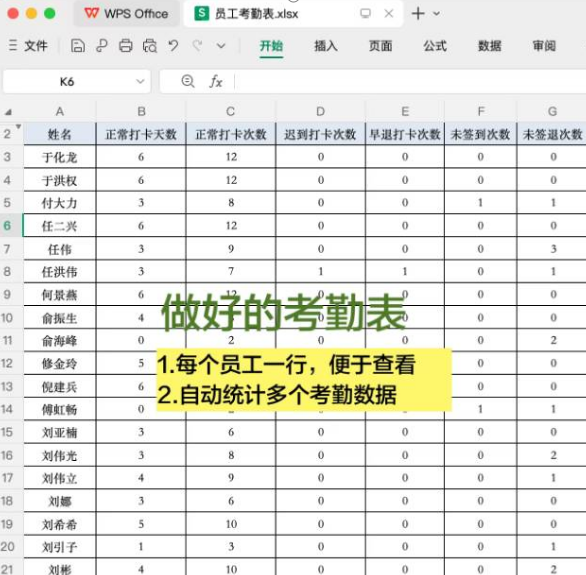Click the Undo arrow icon

[x=173, y=46]
